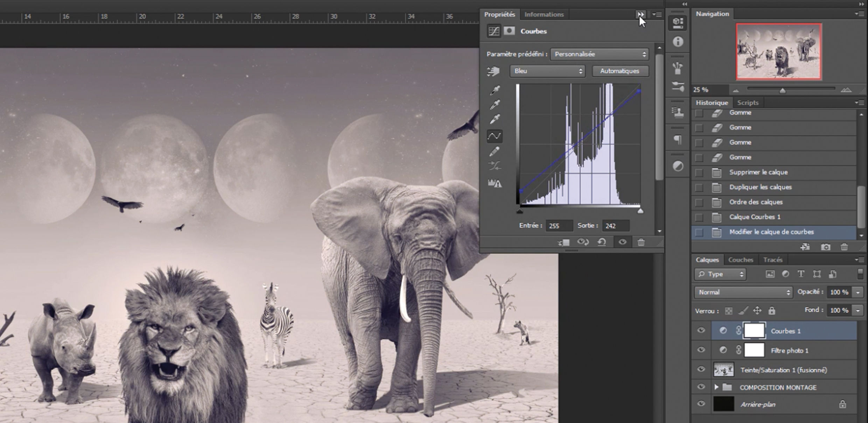The height and width of the screenshot is (423, 868).
Task: Switch to the Tracés tab
Action: click(773, 260)
